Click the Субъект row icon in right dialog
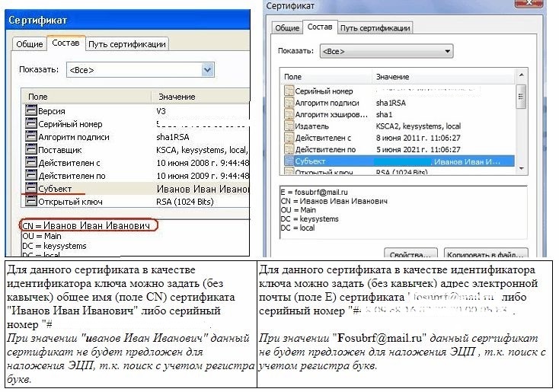Screen dimensions: 559x392 289,161
